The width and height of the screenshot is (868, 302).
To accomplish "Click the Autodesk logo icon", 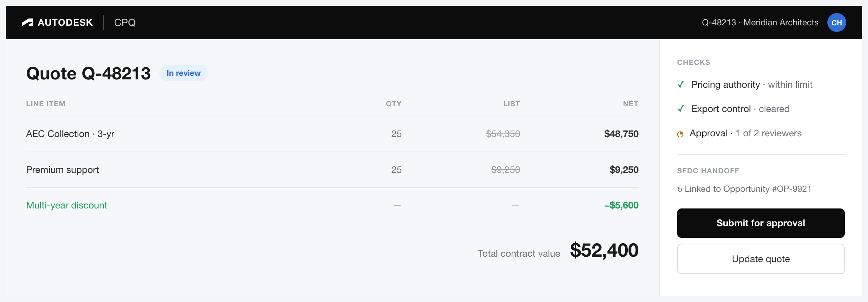I will (x=27, y=22).
